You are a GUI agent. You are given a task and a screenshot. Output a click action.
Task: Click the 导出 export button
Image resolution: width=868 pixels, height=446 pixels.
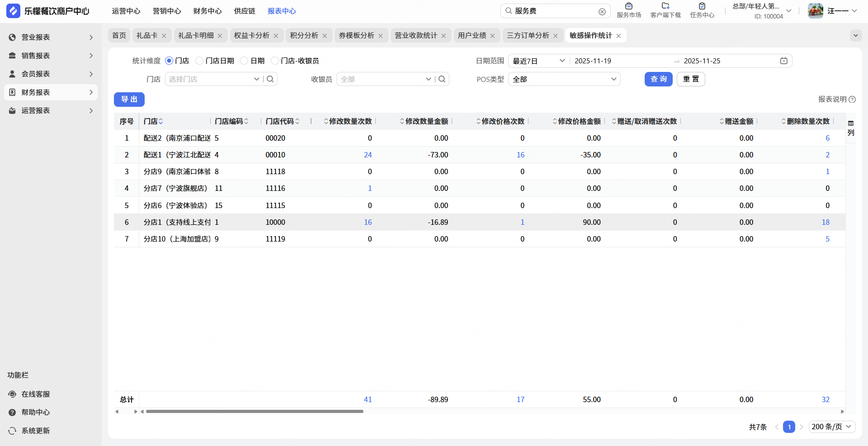[129, 100]
